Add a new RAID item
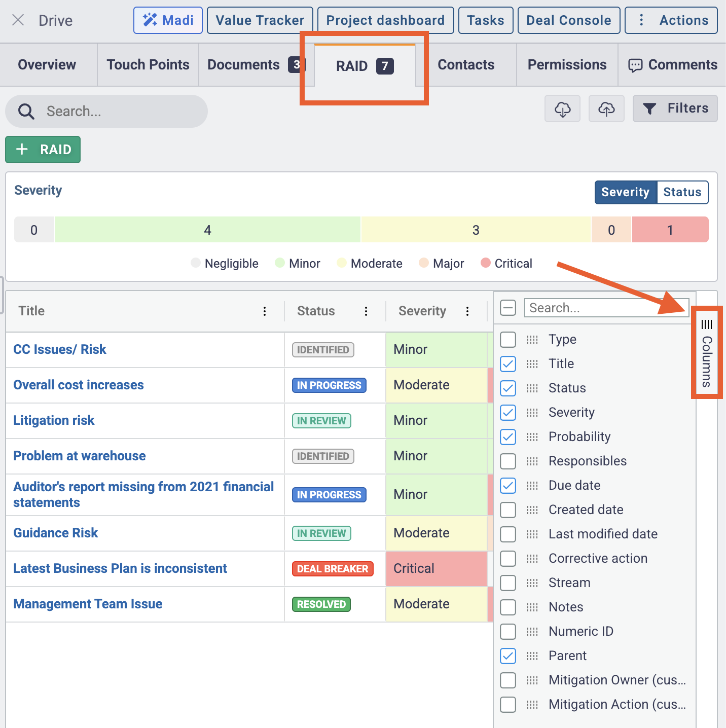The width and height of the screenshot is (726, 728). coord(43,150)
